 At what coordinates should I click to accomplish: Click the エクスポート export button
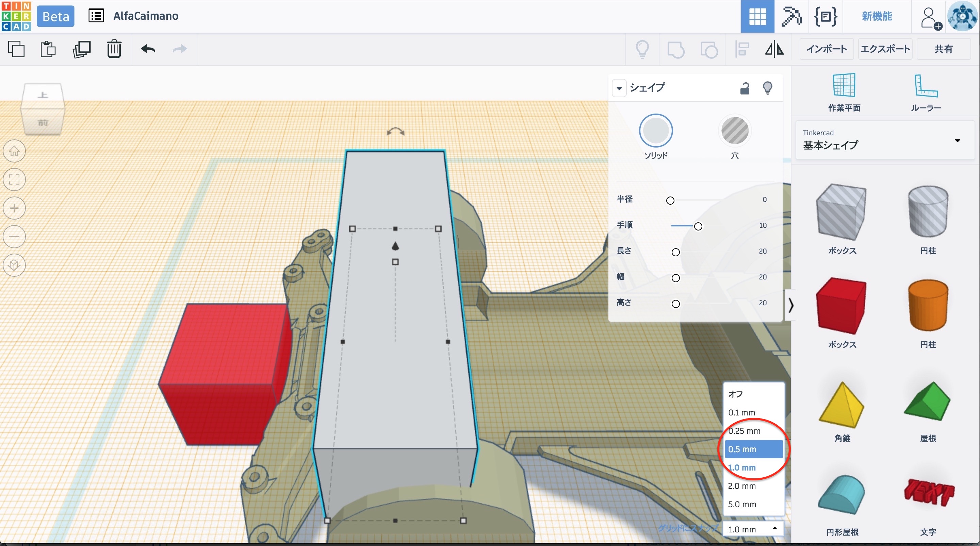[885, 49]
